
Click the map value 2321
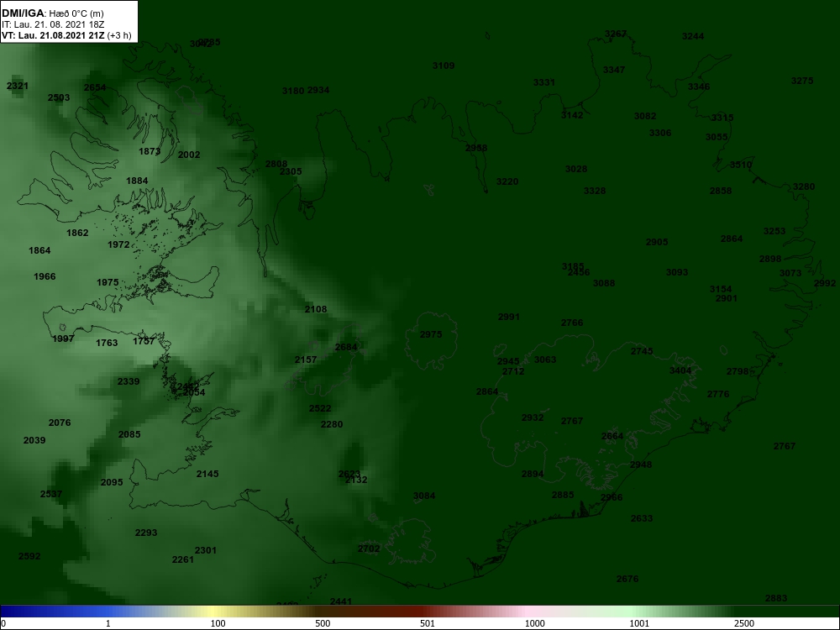pyautogui.click(x=18, y=86)
